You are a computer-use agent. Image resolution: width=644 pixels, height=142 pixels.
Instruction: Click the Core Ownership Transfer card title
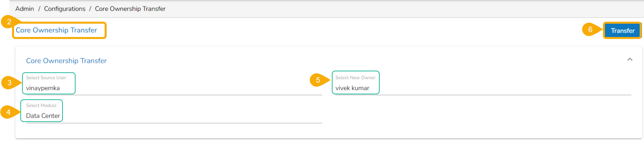[x=66, y=61]
